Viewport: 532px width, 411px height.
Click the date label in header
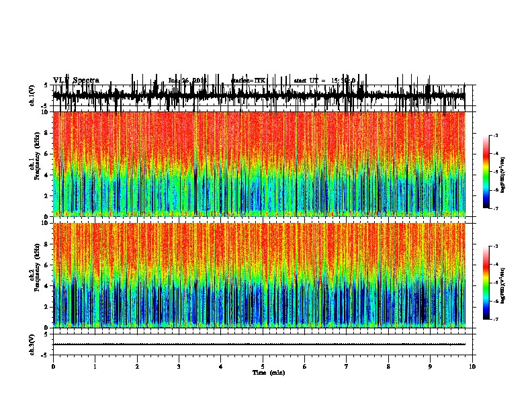tap(187, 81)
